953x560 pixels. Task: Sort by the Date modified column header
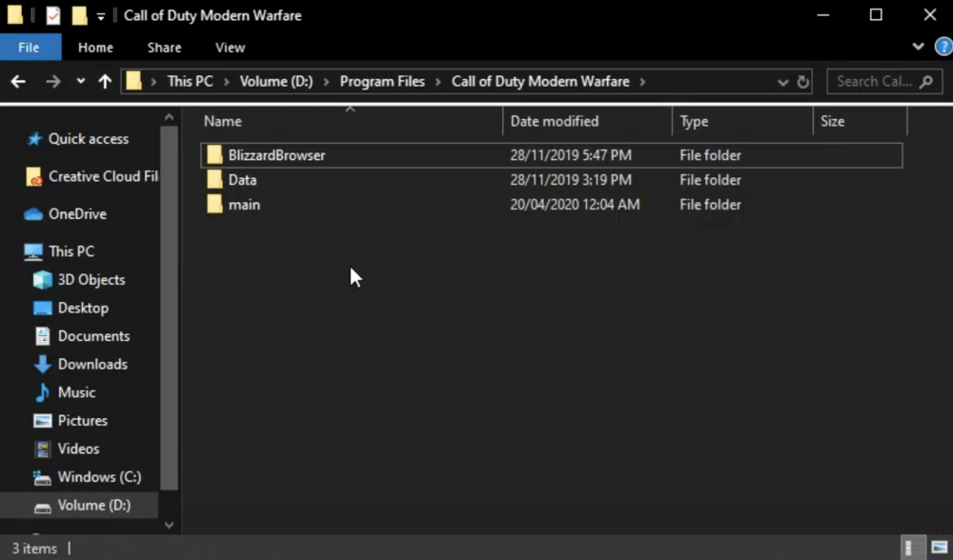pos(555,121)
